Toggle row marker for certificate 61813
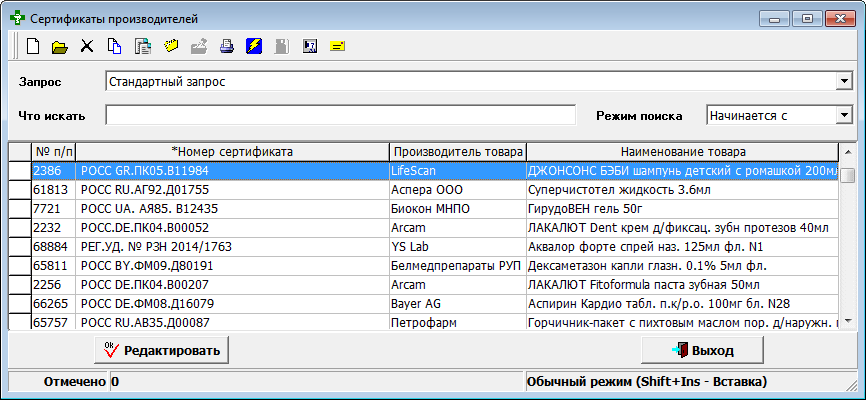The height and width of the screenshot is (400, 866). pos(19,190)
